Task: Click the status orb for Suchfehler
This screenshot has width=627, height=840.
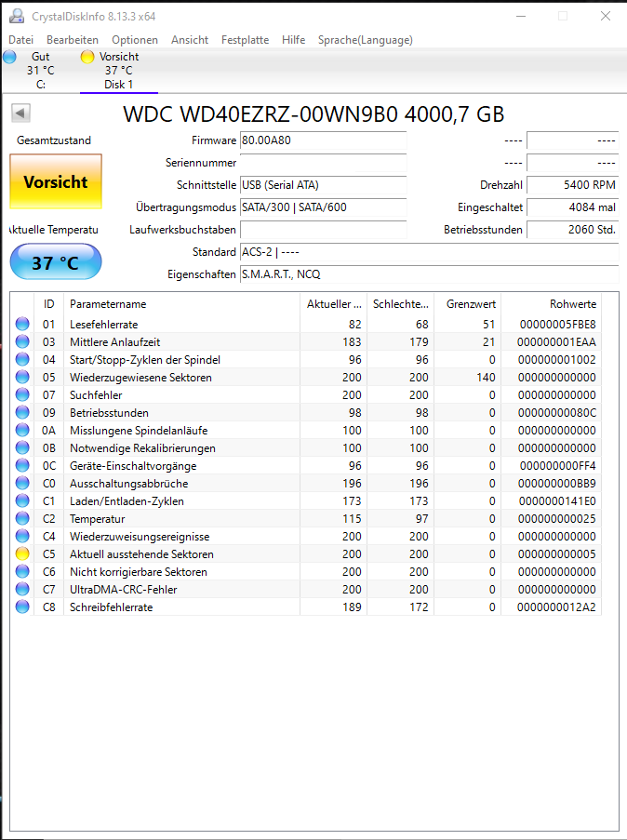Action: pos(22,394)
